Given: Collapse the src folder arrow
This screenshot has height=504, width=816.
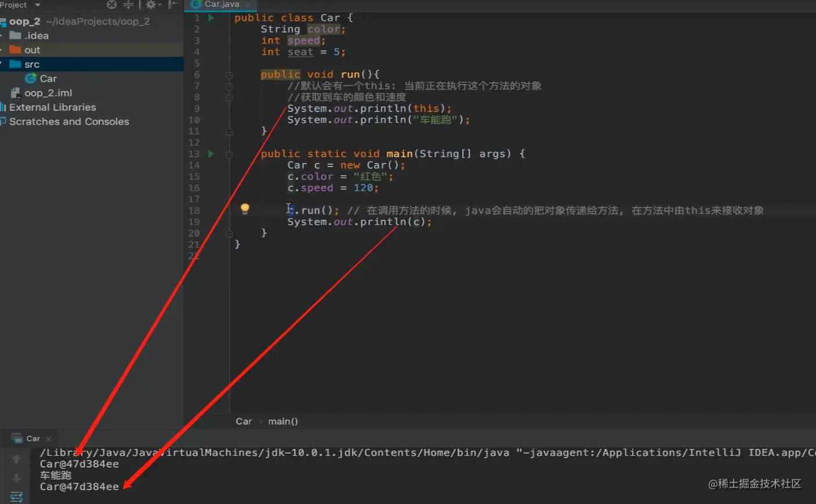Looking at the screenshot, I should pos(2,64).
